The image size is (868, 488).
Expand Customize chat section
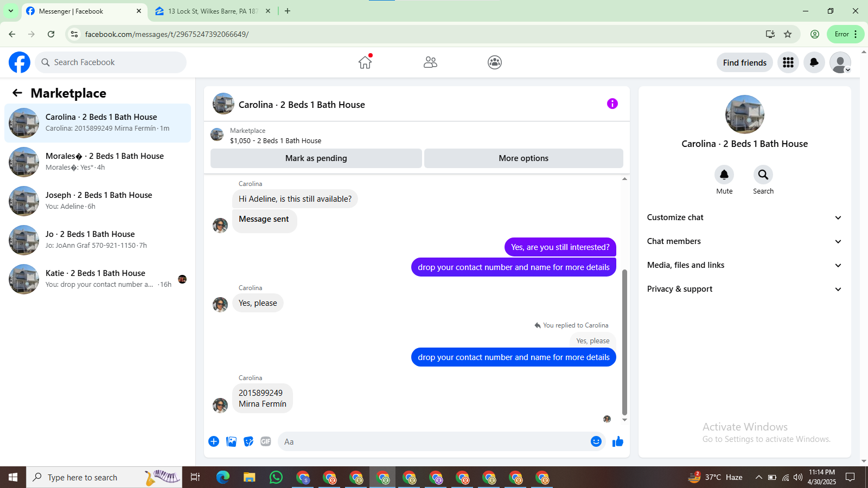[744, 217]
